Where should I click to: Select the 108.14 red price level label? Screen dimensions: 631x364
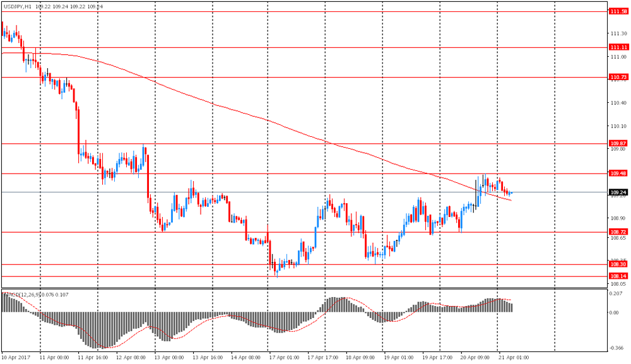pyautogui.click(x=618, y=276)
